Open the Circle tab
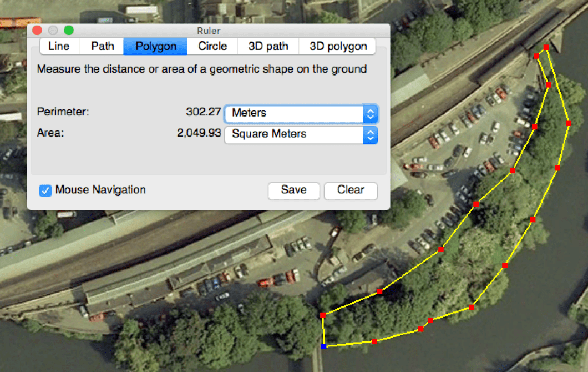The height and width of the screenshot is (372, 588). [212, 46]
